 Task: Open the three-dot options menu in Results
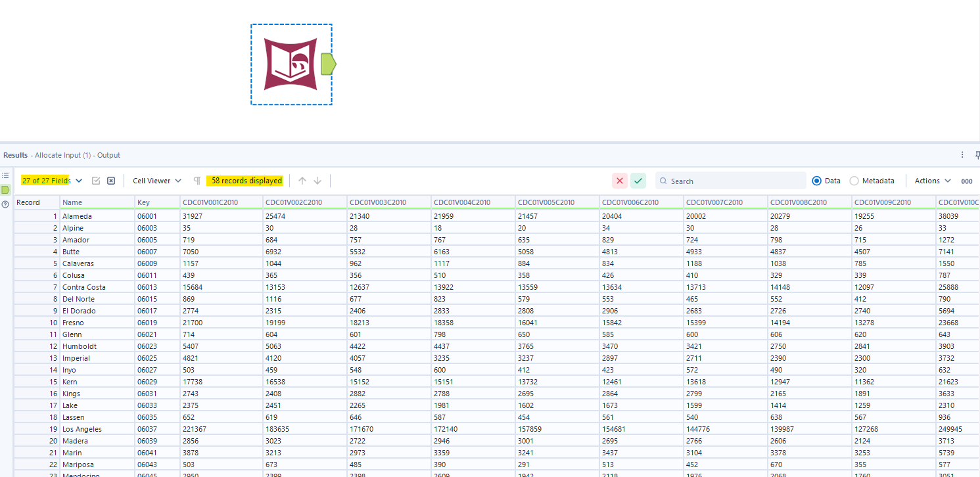click(962, 155)
